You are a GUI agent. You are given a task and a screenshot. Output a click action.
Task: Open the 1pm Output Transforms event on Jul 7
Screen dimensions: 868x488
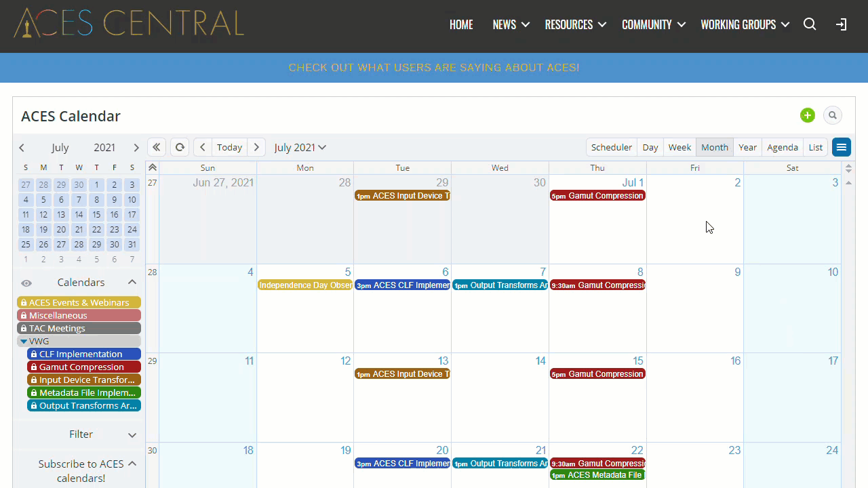coord(500,285)
